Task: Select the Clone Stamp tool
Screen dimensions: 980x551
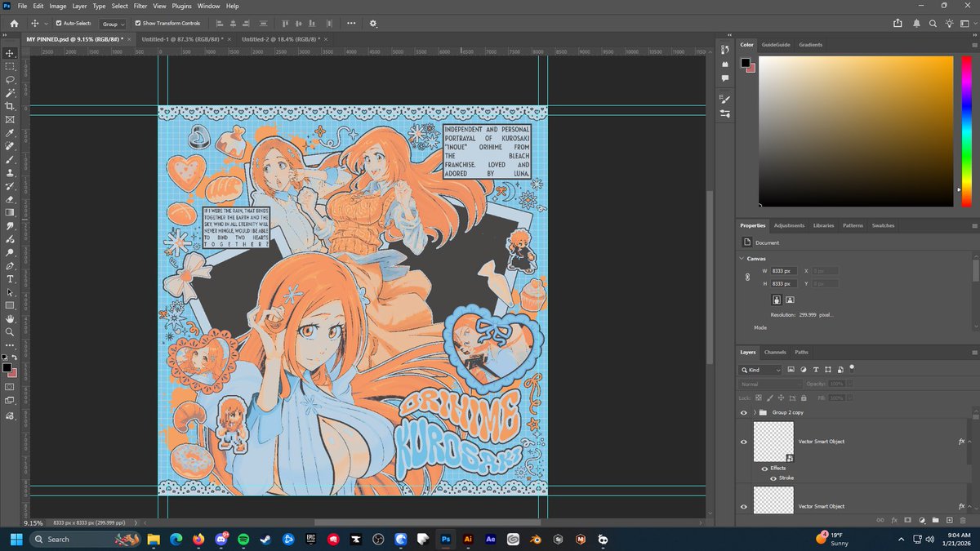Action: tap(10, 172)
